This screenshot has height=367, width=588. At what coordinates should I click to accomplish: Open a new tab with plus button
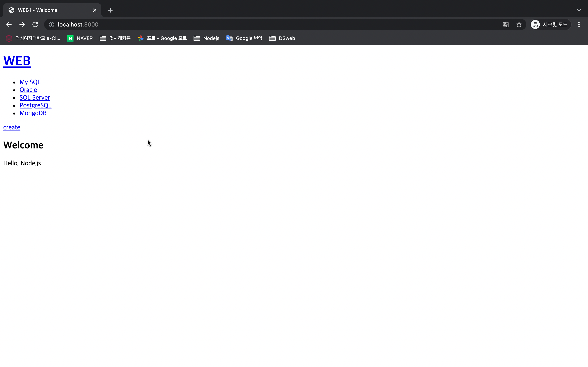tap(110, 10)
